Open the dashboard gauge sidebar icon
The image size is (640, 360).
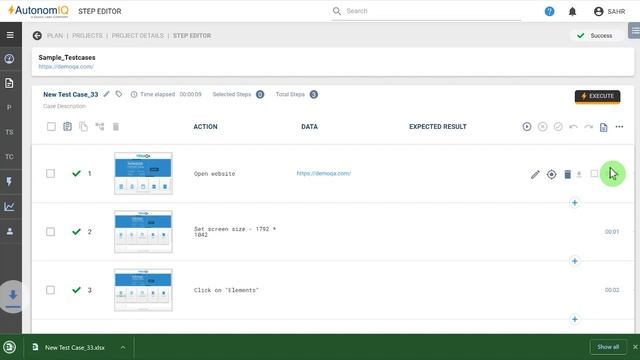click(x=9, y=59)
